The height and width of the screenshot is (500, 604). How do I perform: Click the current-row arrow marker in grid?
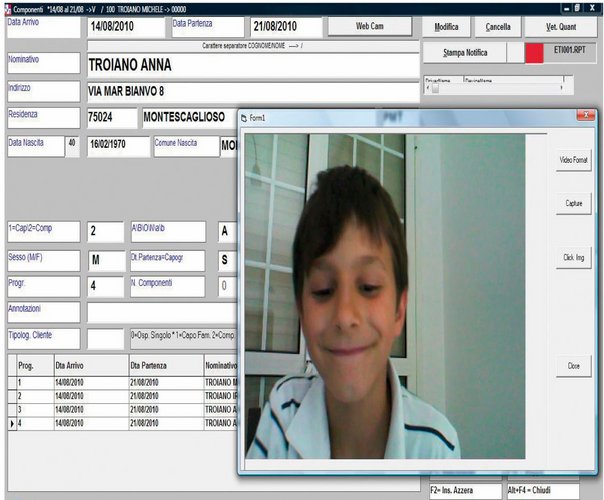click(x=12, y=424)
